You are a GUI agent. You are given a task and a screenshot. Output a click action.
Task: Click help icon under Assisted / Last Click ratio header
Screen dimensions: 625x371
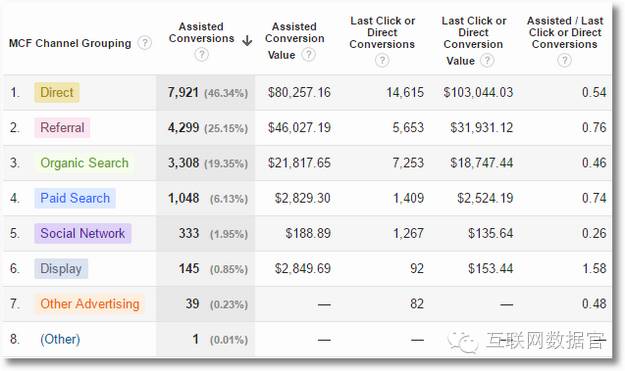[x=564, y=60]
